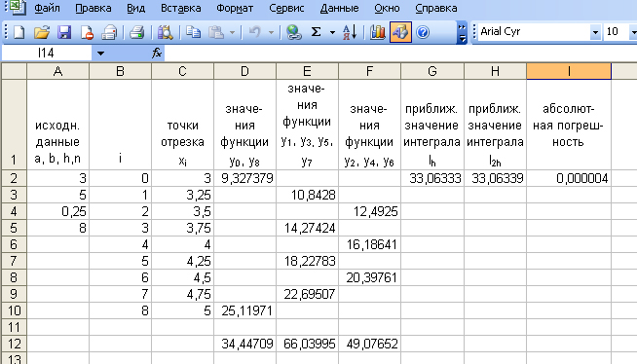Select column A header
Screen dimensions: 637x364
coord(58,71)
